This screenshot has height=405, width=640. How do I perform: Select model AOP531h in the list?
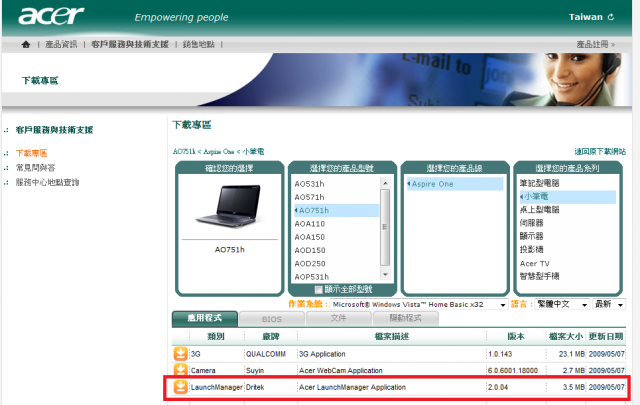coord(311,277)
